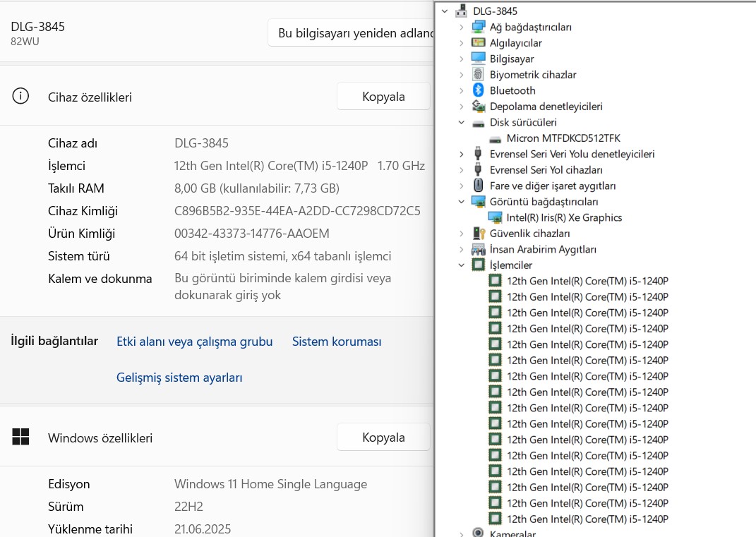Click the Görüntü bağdaştırıcıları display icon
The height and width of the screenshot is (537, 756).
tap(479, 202)
